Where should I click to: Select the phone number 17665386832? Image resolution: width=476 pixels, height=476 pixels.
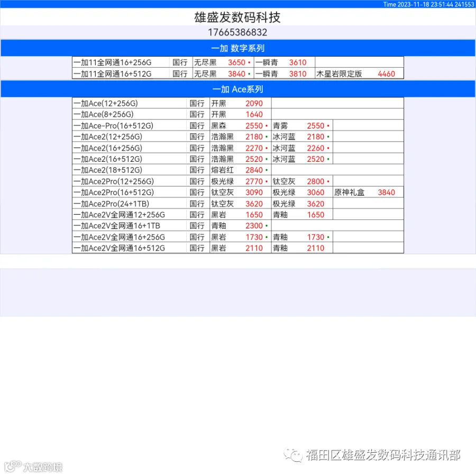(x=237, y=32)
